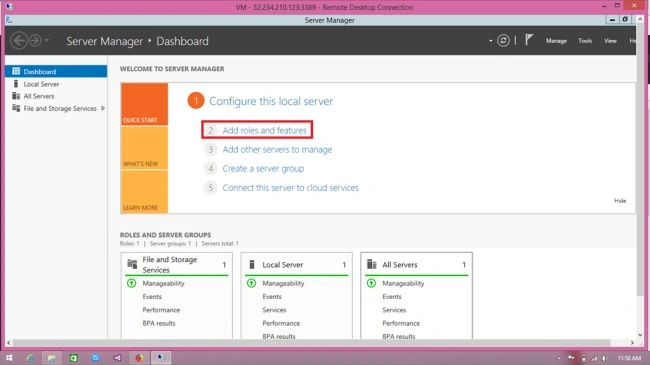Click the Local Server tile server icon

(252, 264)
